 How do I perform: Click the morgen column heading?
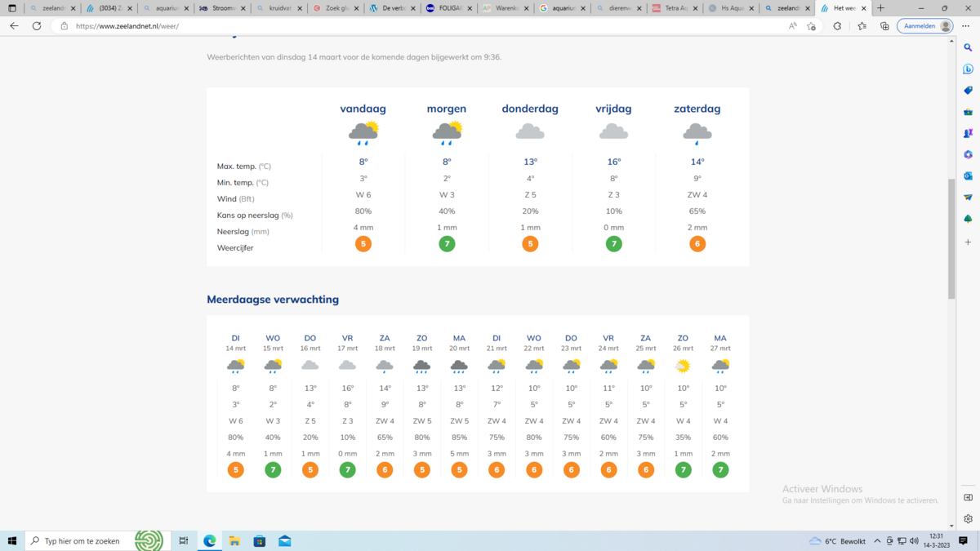click(447, 109)
